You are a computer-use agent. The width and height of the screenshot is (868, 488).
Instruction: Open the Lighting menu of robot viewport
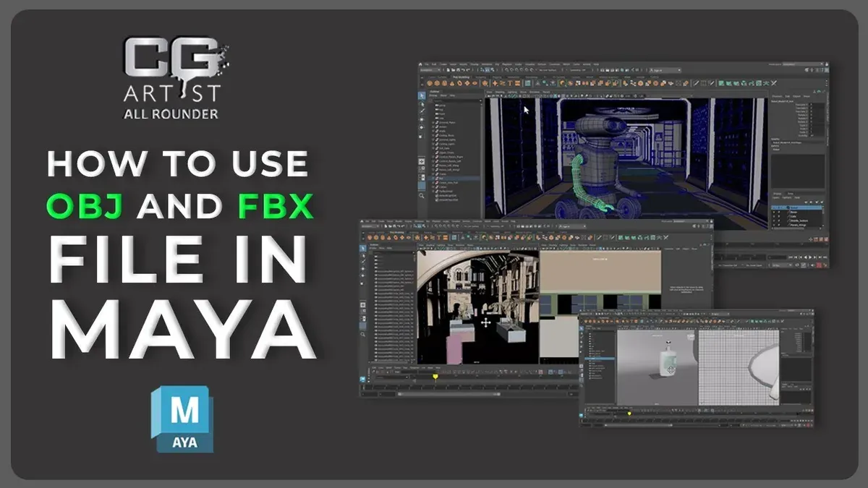(512, 92)
